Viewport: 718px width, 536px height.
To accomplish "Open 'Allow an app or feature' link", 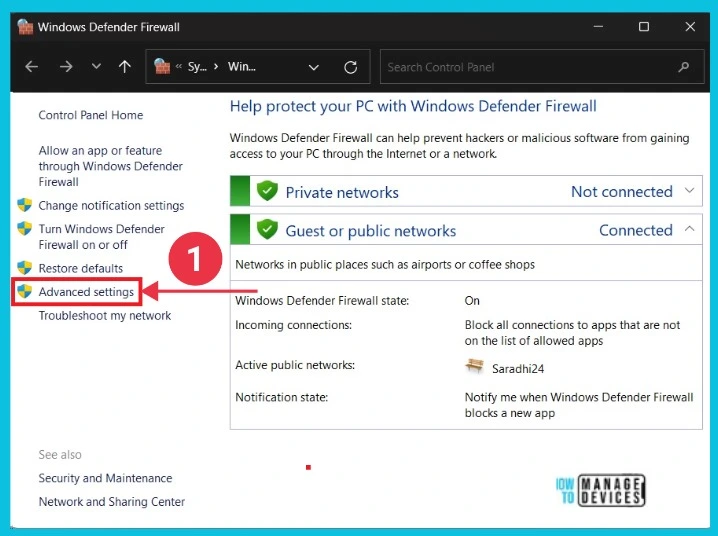I will point(110,166).
